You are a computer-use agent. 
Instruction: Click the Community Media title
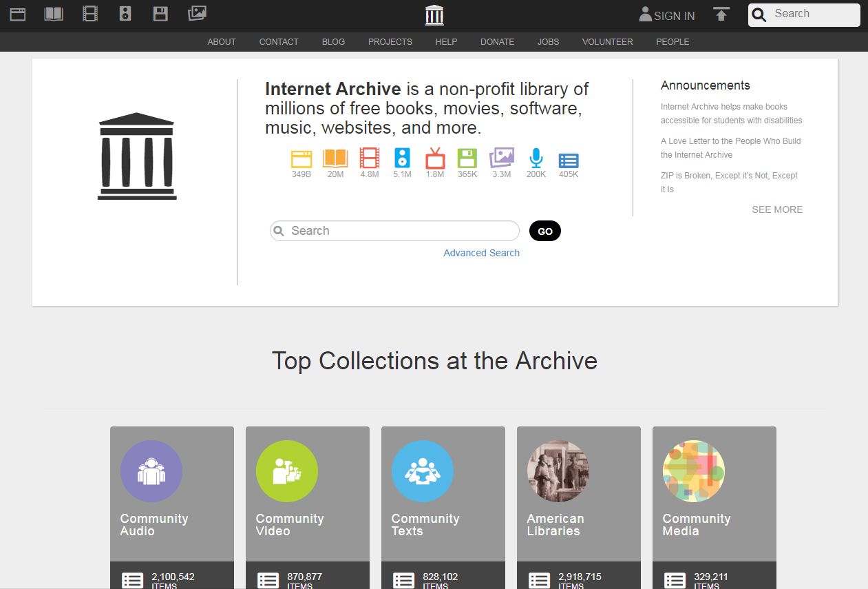point(697,525)
